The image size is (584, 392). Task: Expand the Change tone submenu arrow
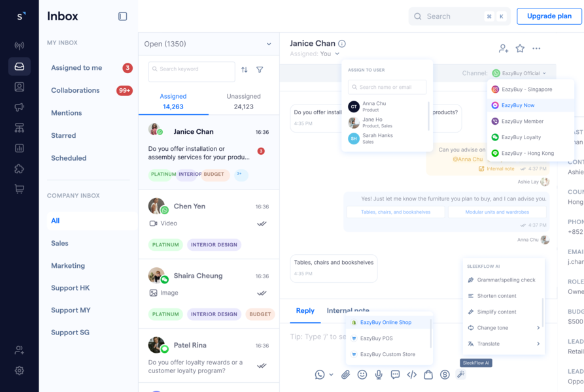[538, 328]
